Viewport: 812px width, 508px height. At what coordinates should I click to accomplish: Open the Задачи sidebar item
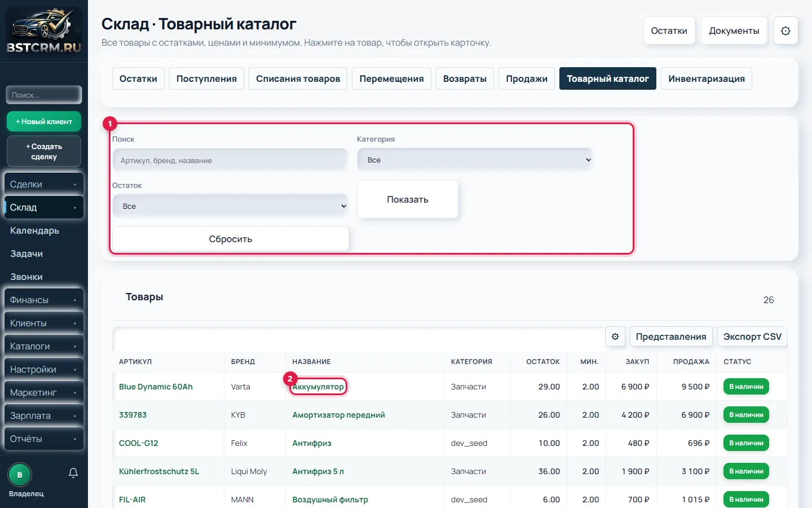tap(44, 253)
